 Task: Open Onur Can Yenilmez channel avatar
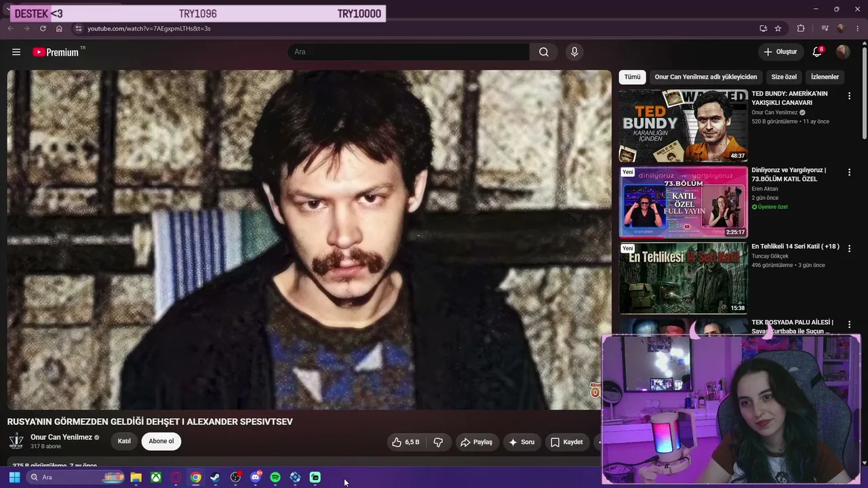(16, 441)
